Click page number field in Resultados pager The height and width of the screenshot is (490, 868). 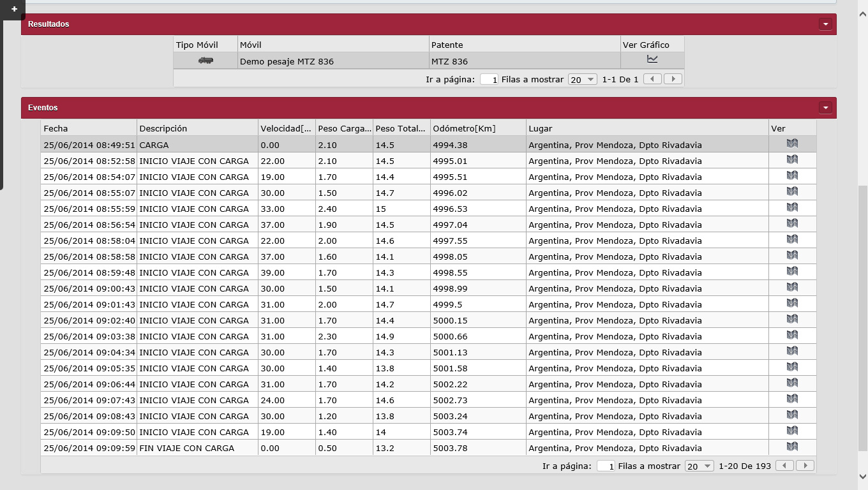coord(489,80)
